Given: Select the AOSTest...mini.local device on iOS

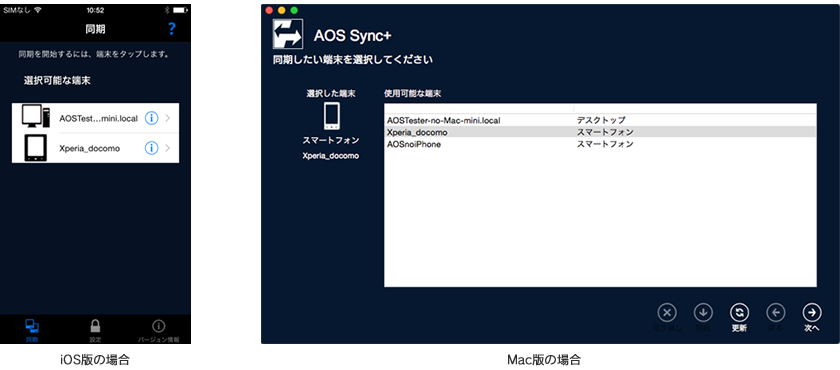Looking at the screenshot, I should [95, 118].
